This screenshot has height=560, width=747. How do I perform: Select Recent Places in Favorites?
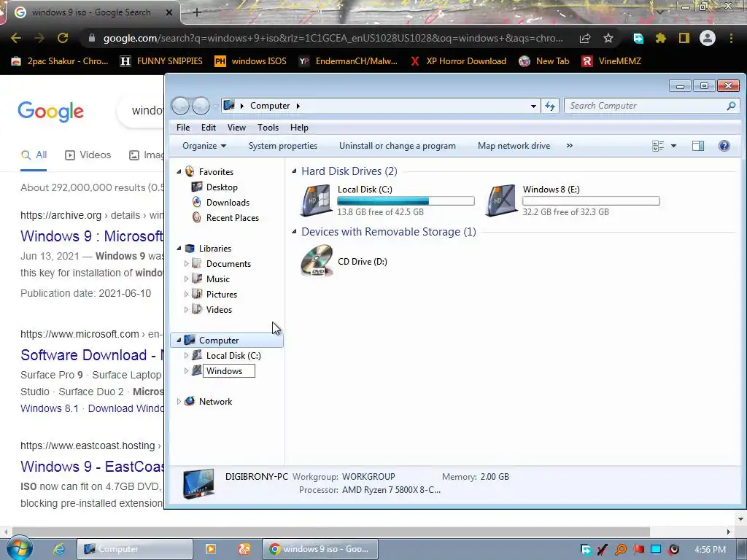click(233, 217)
